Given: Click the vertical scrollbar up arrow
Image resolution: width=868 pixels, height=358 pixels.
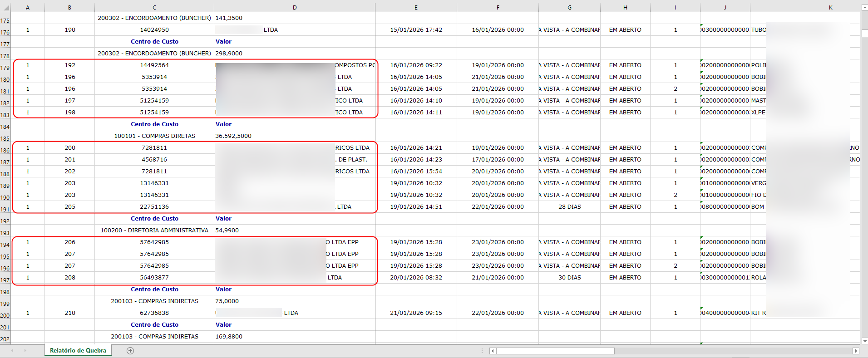Looking at the screenshot, I should point(864,7).
